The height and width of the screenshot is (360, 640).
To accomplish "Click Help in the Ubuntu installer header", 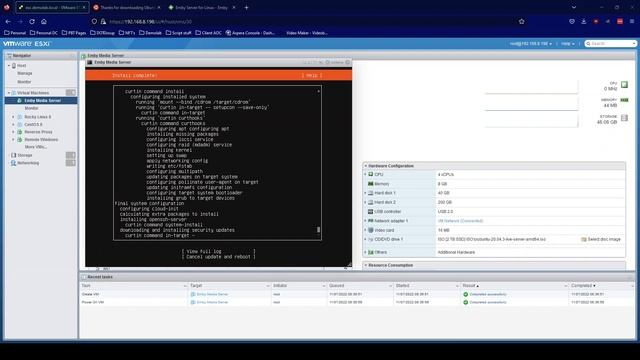I will pyautogui.click(x=312, y=75).
